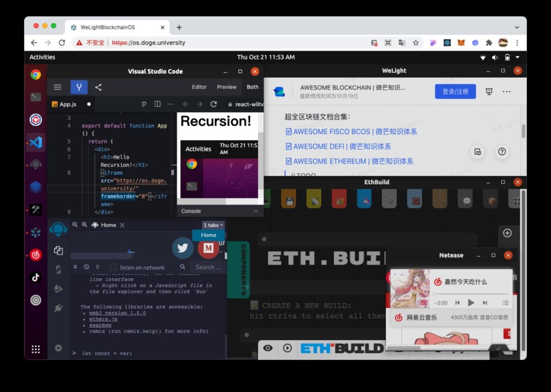
Task: Click the help question mark button in WeLight
Action: [x=502, y=151]
